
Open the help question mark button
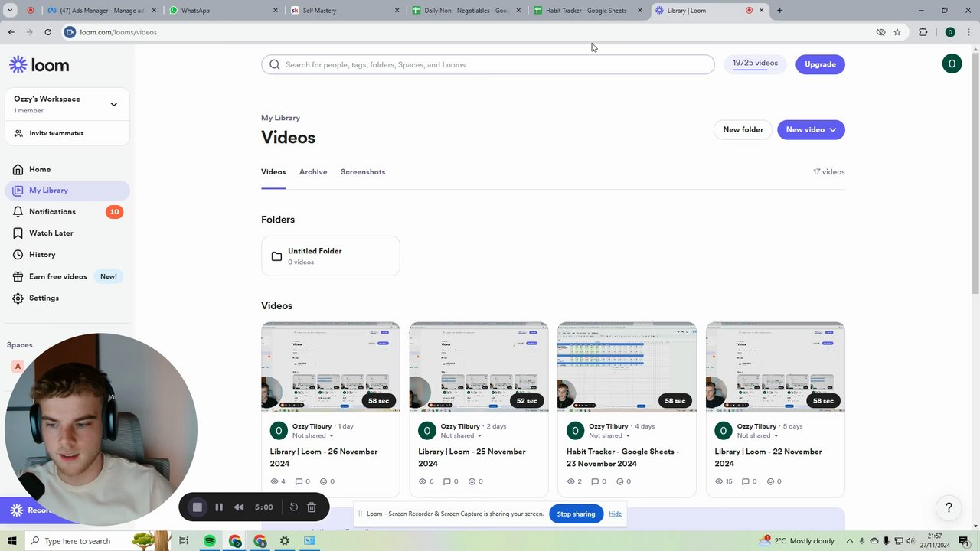click(949, 507)
